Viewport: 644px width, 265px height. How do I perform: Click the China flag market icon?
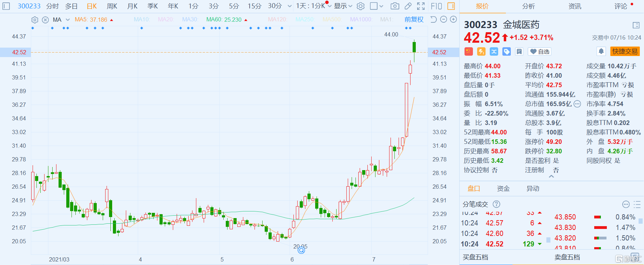pos(469,52)
